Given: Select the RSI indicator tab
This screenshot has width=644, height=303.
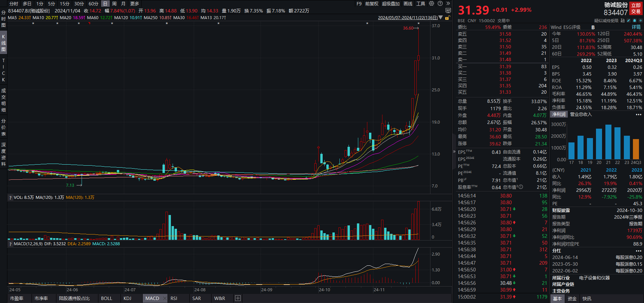Looking at the screenshot, I should click(x=174, y=298).
